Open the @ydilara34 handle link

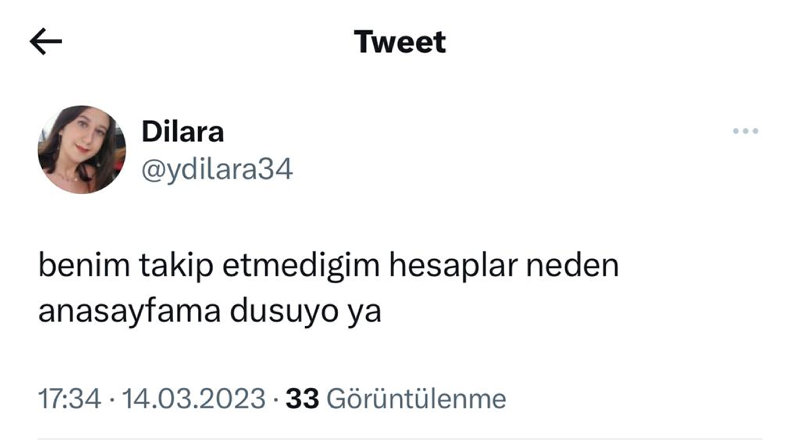pyautogui.click(x=217, y=169)
